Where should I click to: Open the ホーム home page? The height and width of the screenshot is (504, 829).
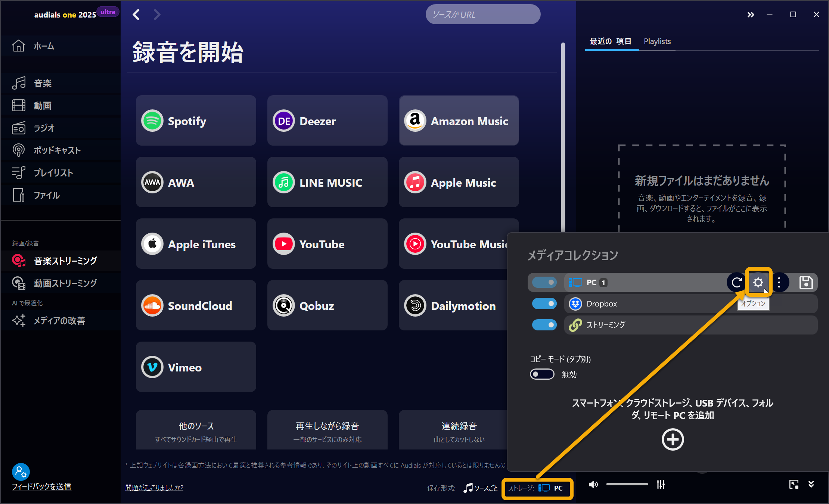pos(60,46)
